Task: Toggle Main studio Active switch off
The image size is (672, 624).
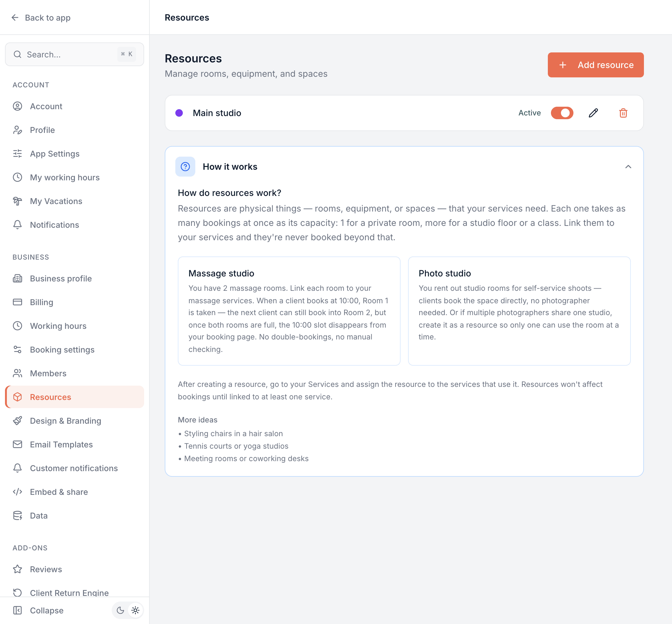Action: [x=562, y=113]
